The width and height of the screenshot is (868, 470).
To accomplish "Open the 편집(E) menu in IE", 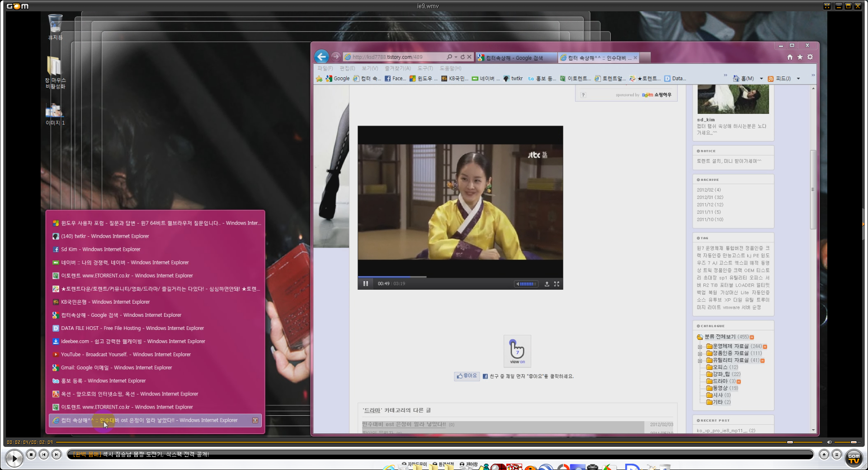I will tap(347, 68).
